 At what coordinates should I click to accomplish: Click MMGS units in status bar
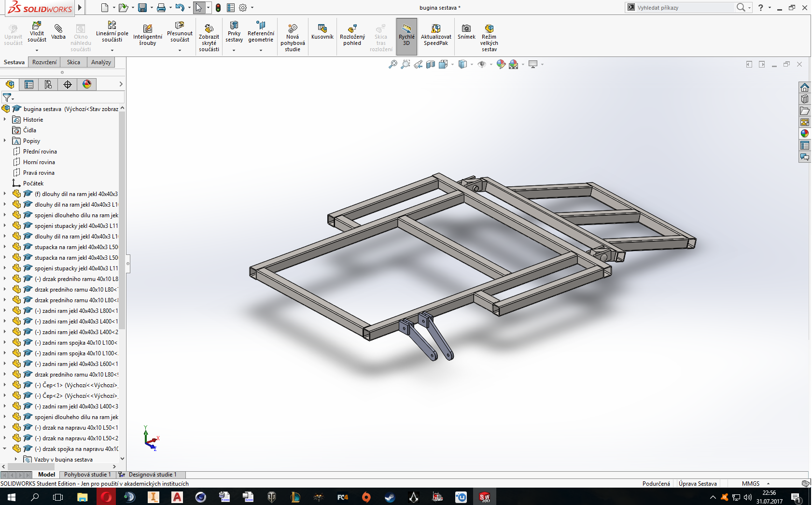click(751, 483)
